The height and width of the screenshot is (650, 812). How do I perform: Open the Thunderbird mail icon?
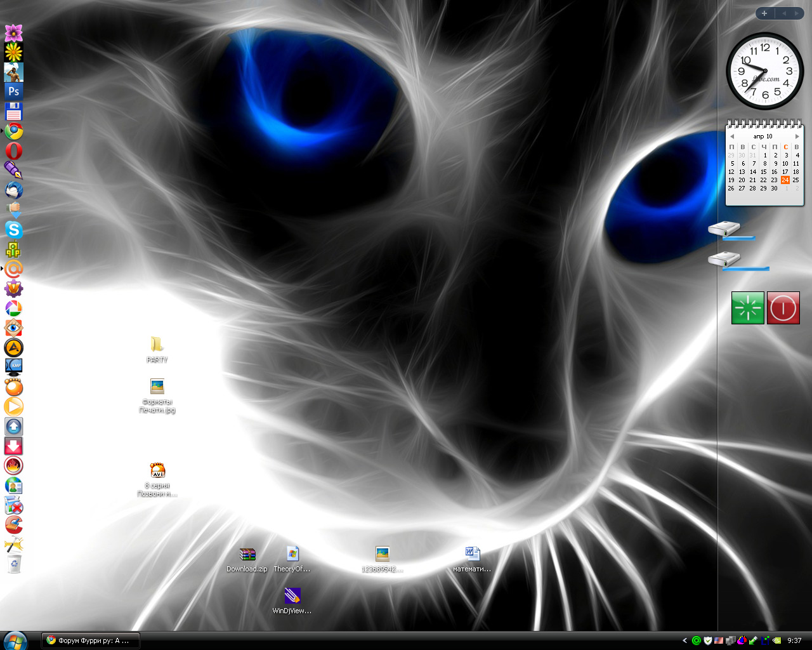[x=13, y=190]
